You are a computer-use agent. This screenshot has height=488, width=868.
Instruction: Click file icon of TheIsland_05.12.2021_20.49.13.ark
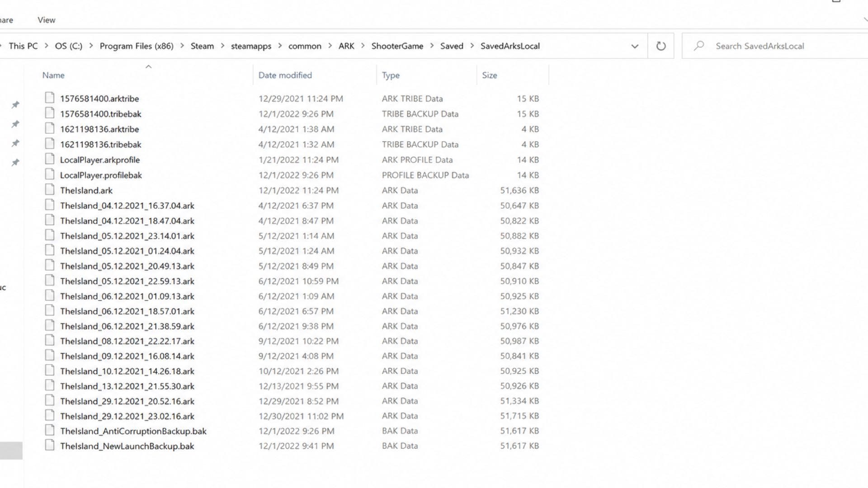point(50,265)
